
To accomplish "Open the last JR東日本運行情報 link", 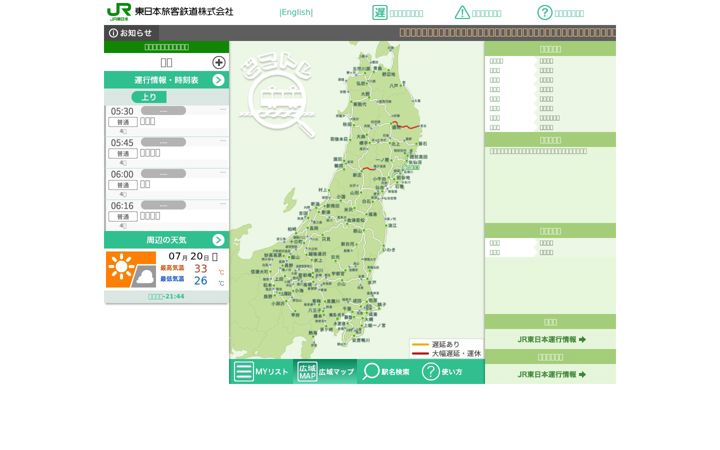I will (x=551, y=374).
